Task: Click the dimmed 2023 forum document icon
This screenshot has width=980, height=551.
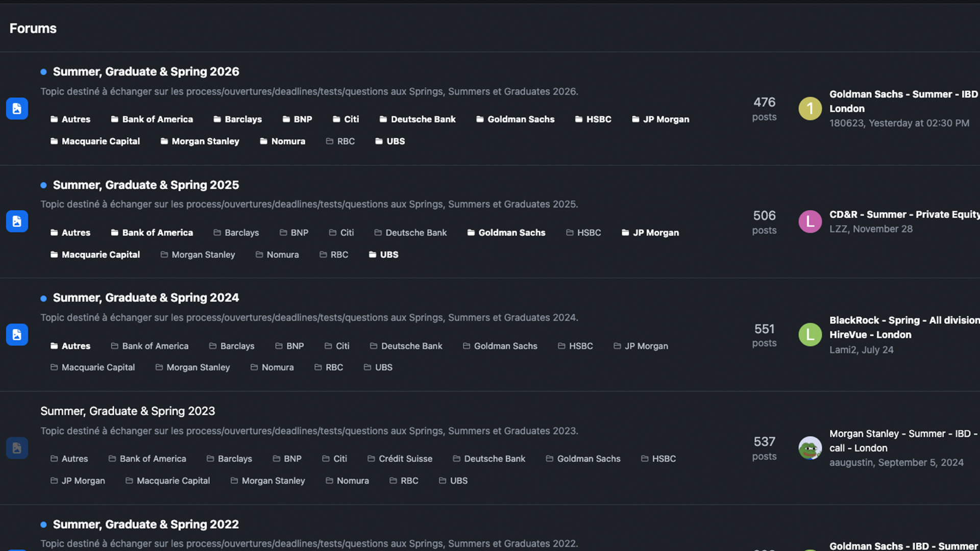Action: coord(17,448)
